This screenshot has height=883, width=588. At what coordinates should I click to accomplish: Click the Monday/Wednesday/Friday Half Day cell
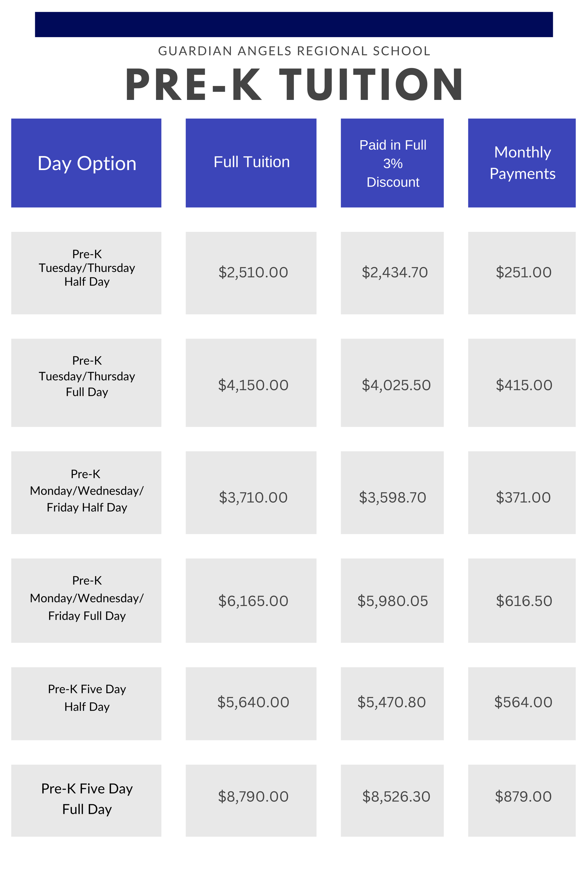tap(86, 491)
